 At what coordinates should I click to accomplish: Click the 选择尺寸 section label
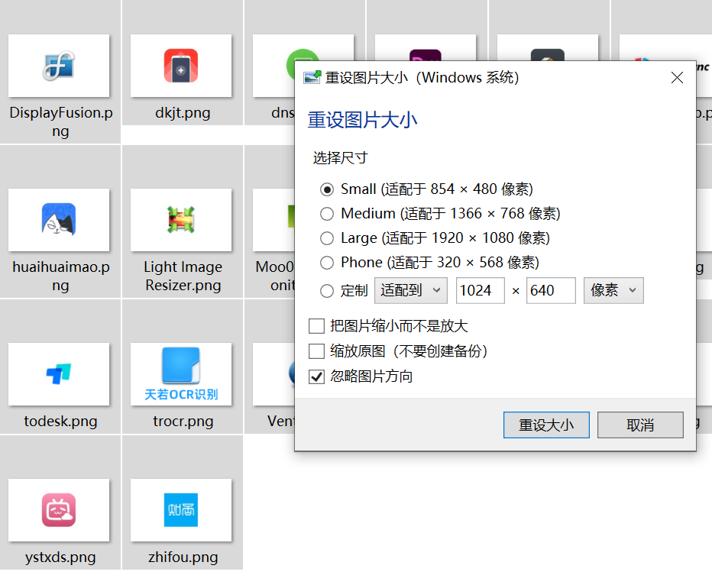coord(340,158)
